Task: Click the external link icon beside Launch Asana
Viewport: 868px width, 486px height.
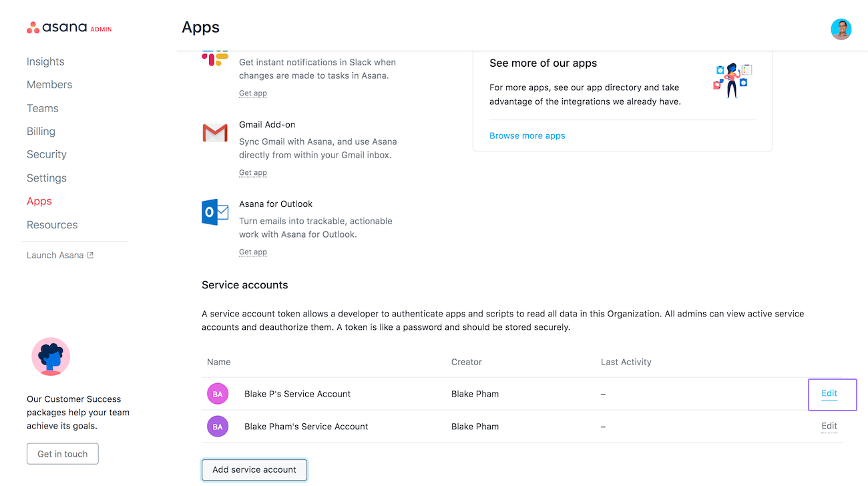Action: [90, 255]
